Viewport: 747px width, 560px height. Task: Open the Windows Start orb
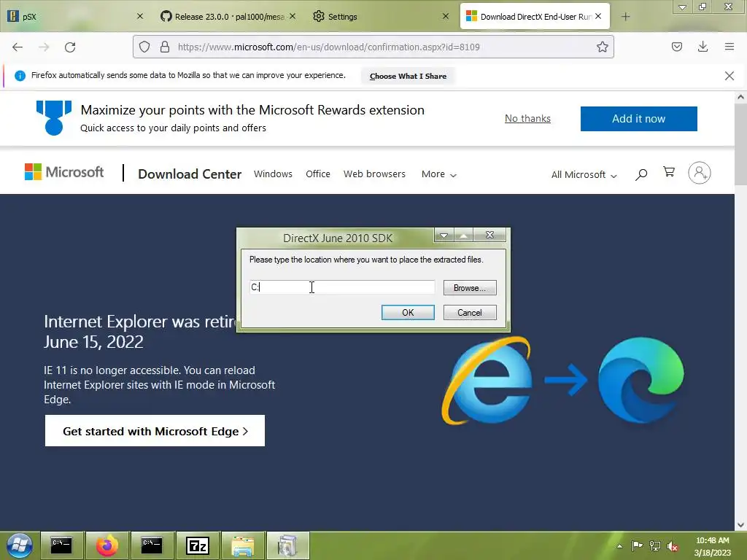coord(19,545)
